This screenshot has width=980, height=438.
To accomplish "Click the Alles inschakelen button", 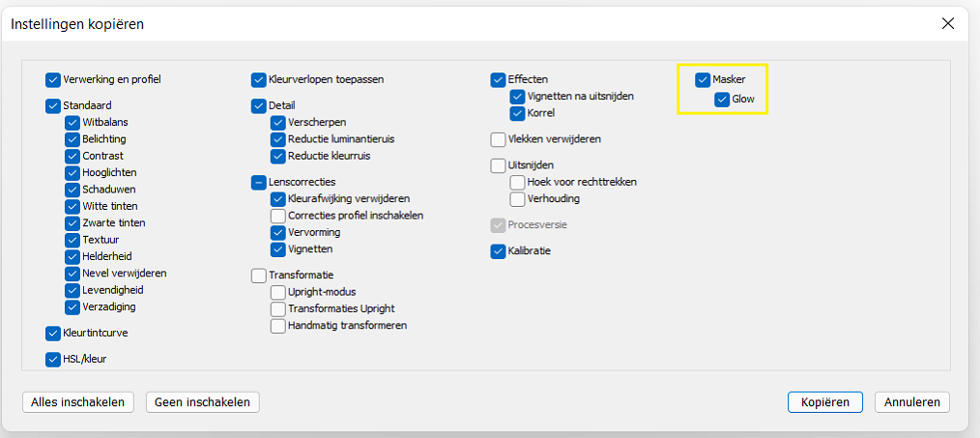I will [78, 402].
